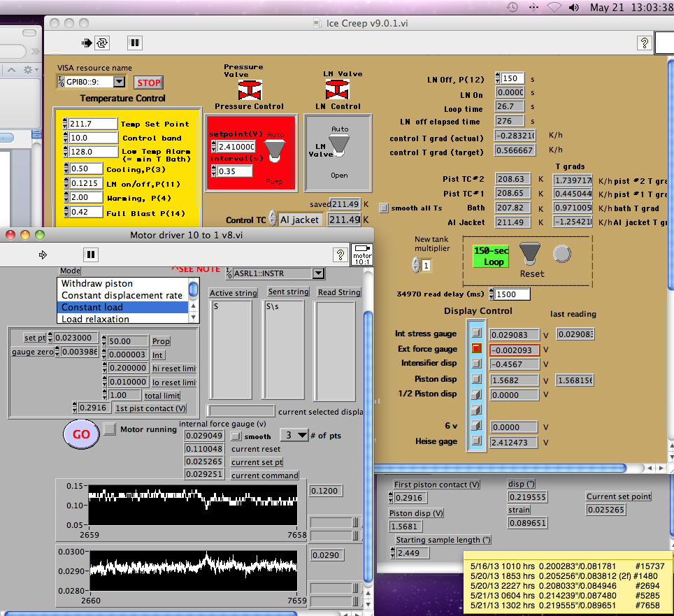Image resolution: width=674 pixels, height=616 pixels.
Task: Click the Run arrow in Motor driver window
Action: pos(41,255)
